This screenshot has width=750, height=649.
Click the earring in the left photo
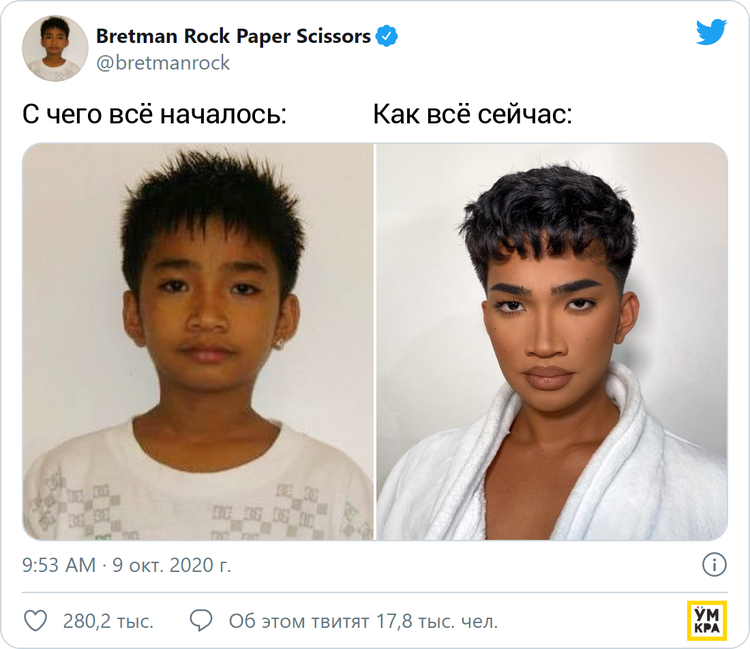pos(278,343)
